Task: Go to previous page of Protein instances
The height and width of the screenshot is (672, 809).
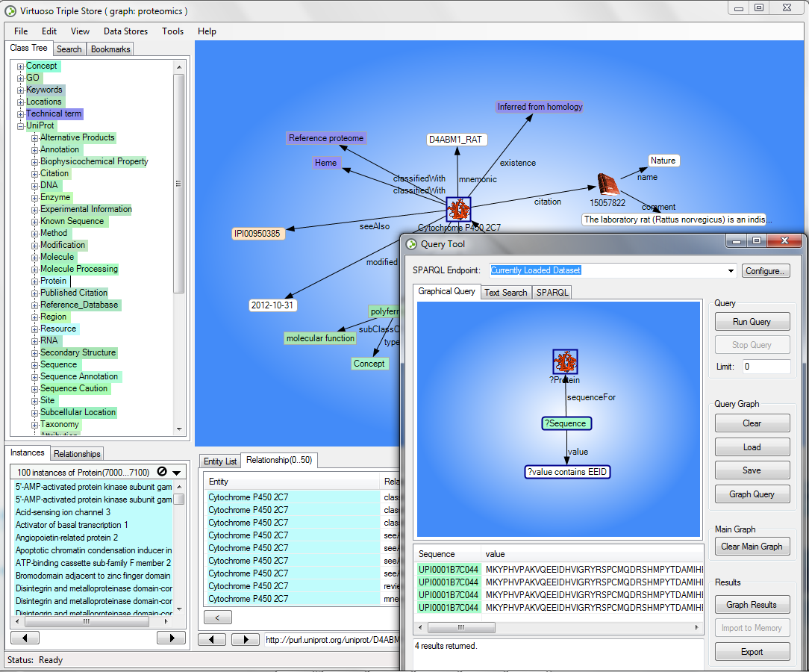Action: tap(25, 638)
